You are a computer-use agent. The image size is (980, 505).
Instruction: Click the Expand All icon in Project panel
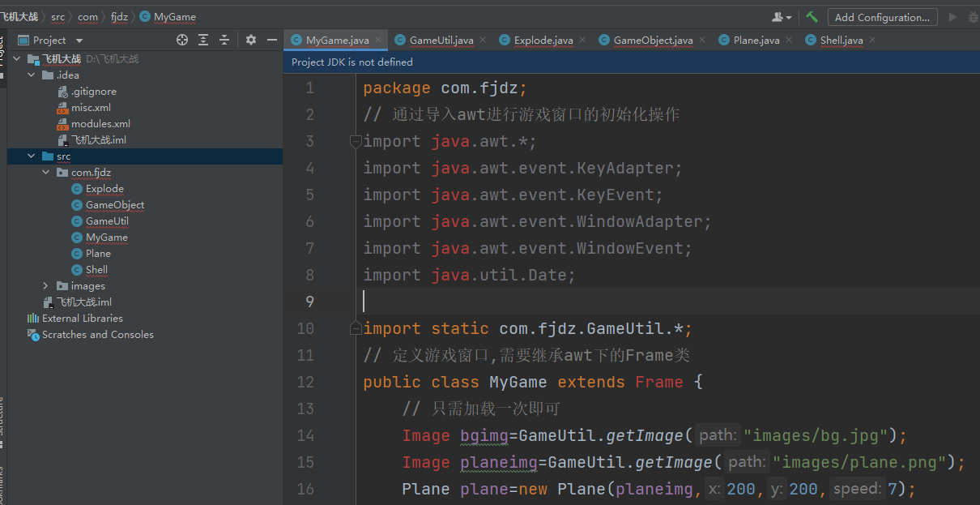[x=203, y=40]
